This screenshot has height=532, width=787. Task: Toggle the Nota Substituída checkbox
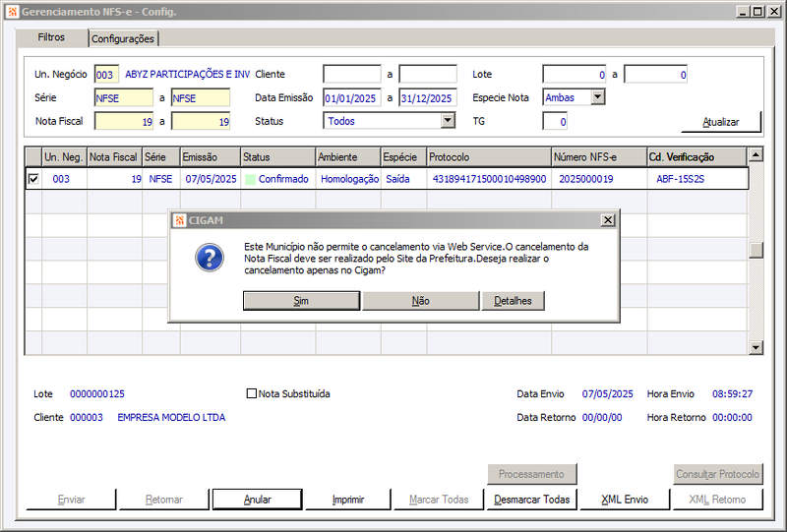[x=252, y=393]
